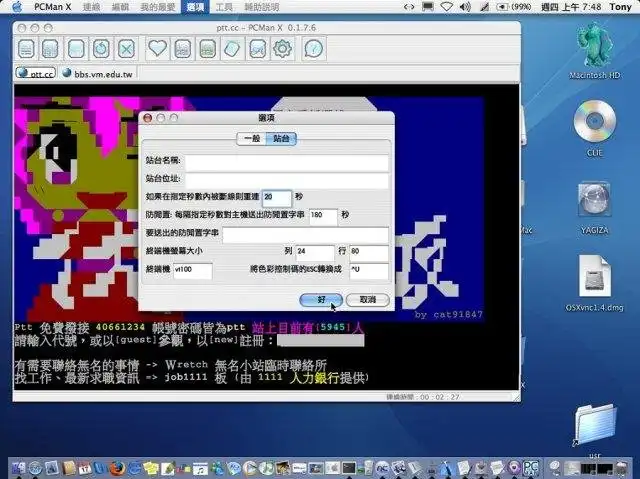Switch to the 站台 tab in dialog
The height and width of the screenshot is (479, 640).
coord(281,138)
